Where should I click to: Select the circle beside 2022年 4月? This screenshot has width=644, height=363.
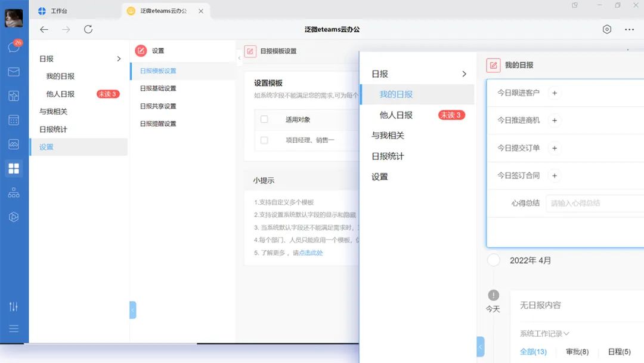tap(493, 260)
